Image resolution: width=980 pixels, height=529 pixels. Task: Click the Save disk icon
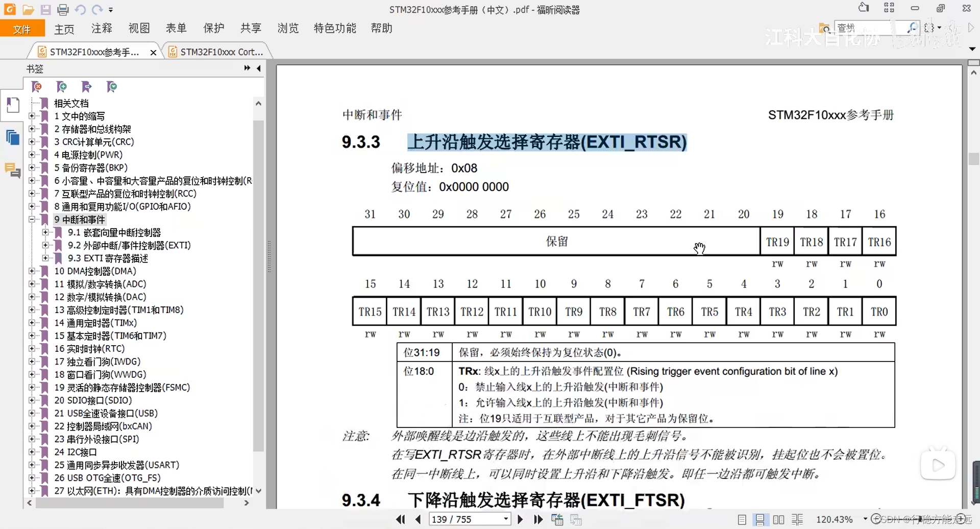pyautogui.click(x=46, y=9)
